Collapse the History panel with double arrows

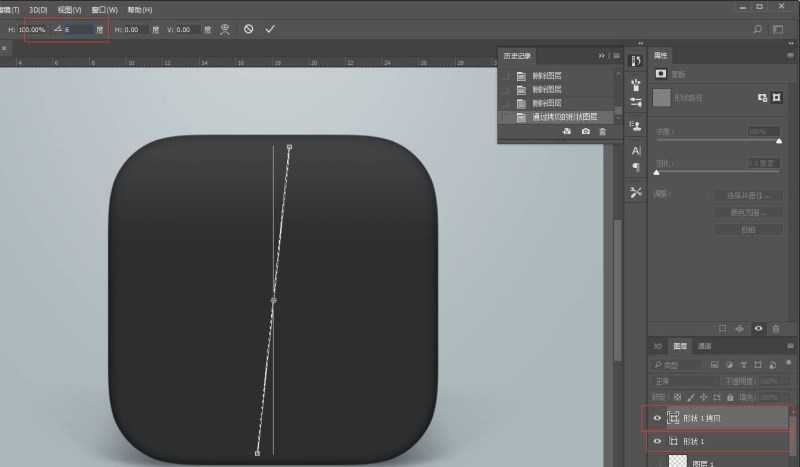[601, 55]
